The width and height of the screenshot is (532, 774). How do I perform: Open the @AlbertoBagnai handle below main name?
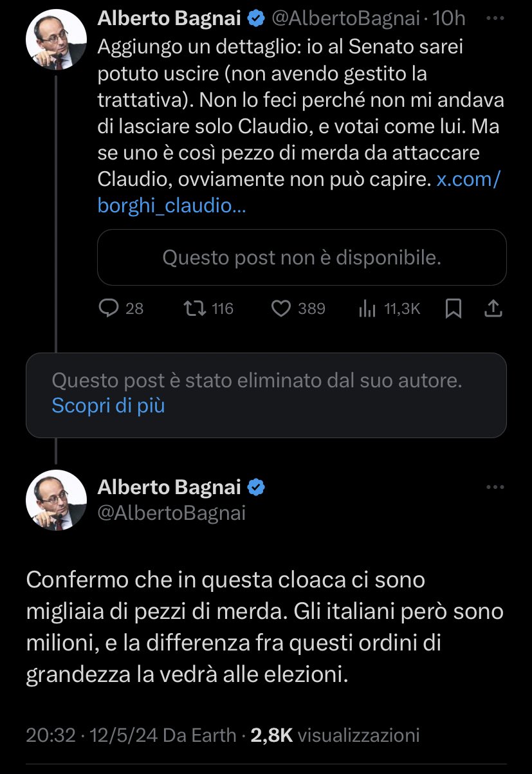pos(171,512)
